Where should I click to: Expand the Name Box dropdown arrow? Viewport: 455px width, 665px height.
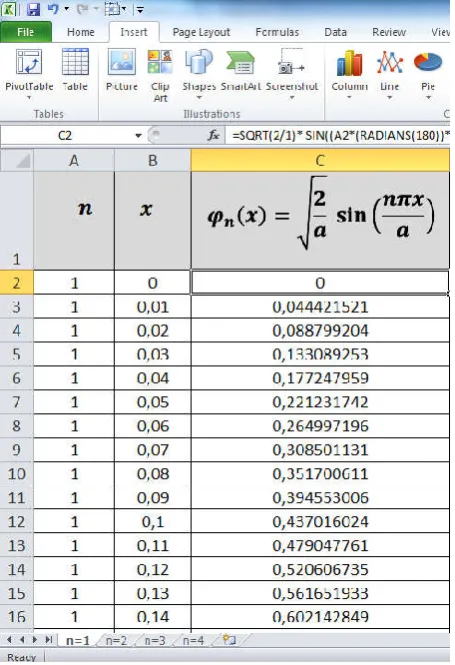[138, 136]
